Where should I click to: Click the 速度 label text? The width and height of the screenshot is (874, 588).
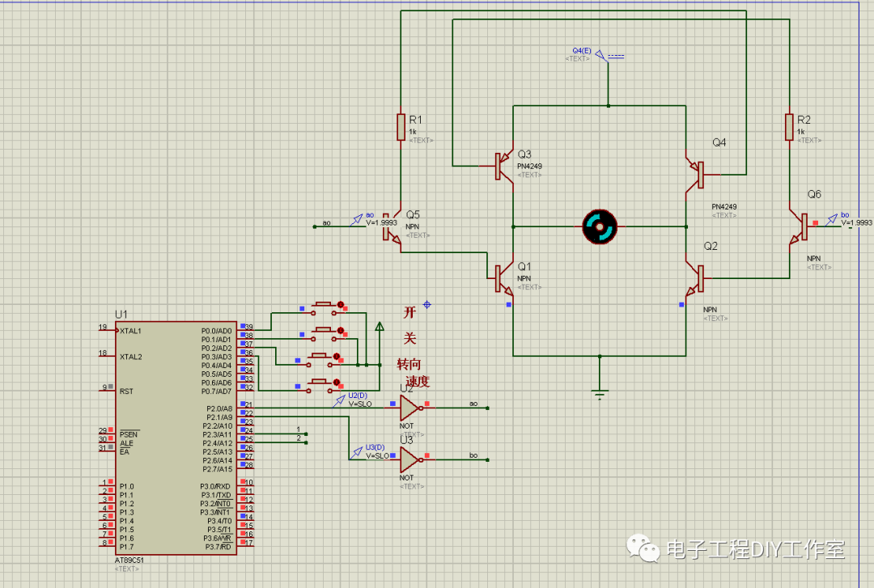(418, 381)
